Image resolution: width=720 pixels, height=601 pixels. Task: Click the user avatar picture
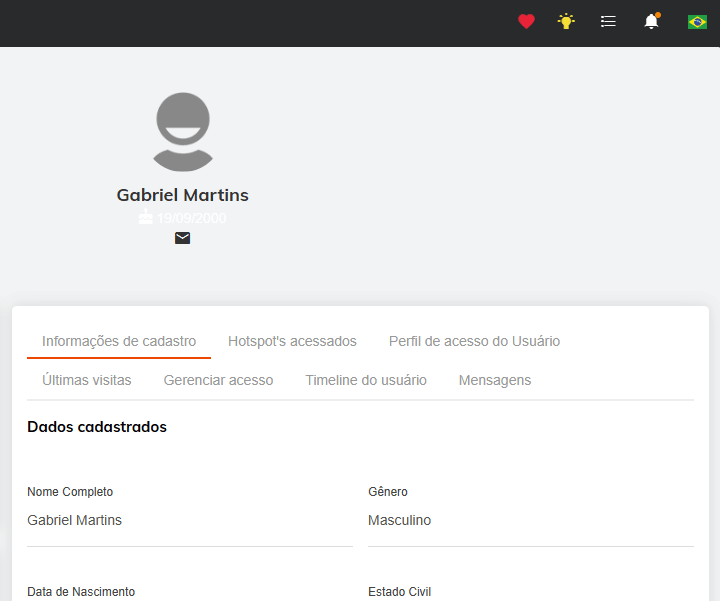[182, 131]
